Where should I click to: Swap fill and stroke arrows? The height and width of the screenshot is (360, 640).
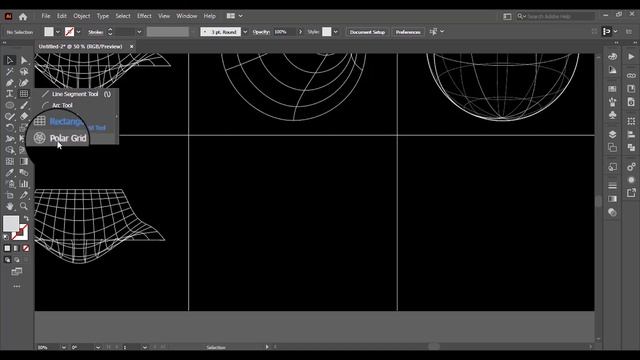point(27,219)
